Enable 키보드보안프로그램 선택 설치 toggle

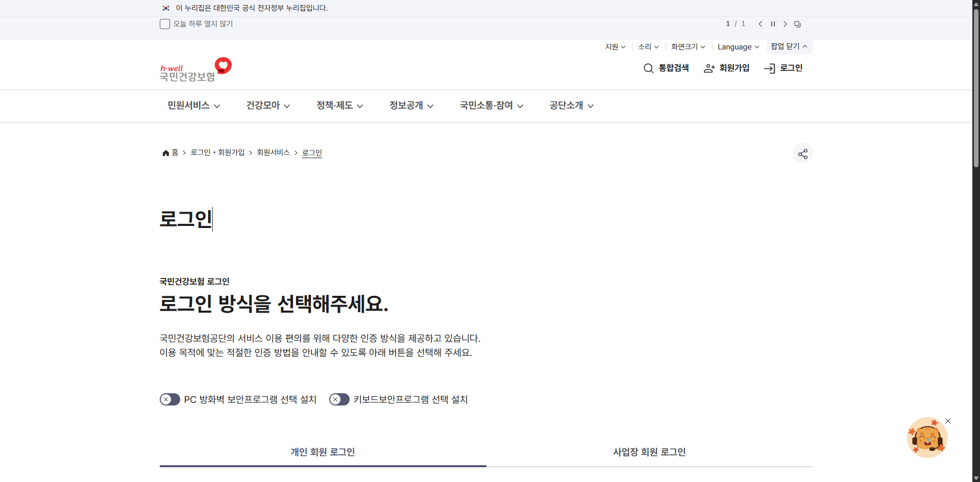338,399
